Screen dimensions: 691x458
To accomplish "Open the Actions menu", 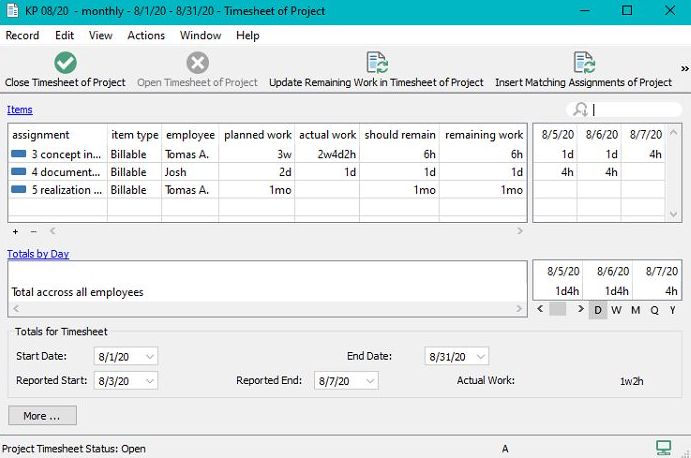I will [146, 35].
